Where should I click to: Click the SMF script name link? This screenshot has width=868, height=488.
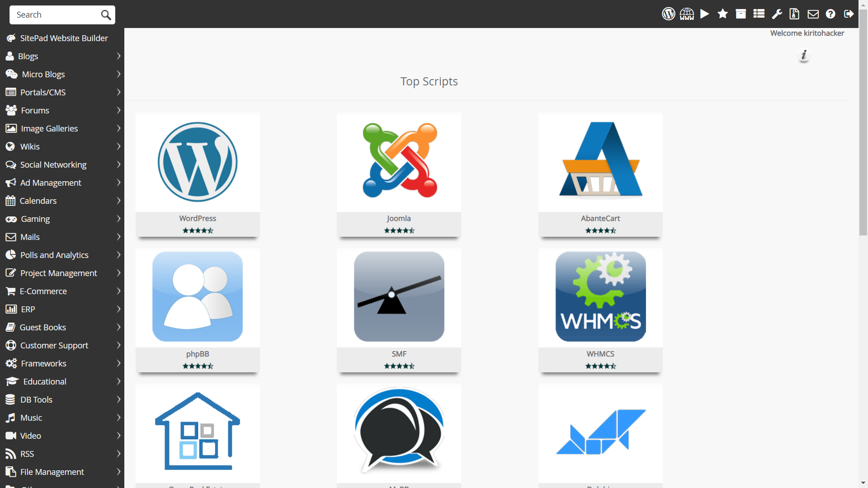tap(399, 354)
